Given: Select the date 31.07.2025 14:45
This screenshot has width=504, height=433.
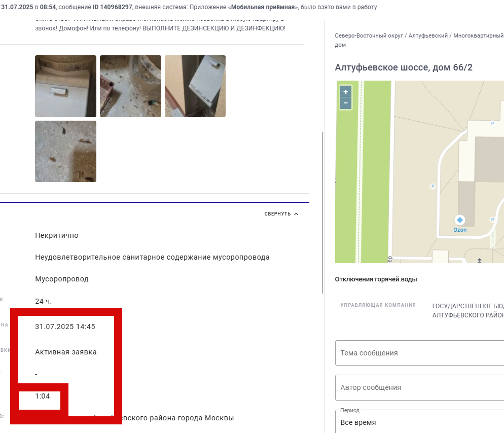Looking at the screenshot, I should [65, 327].
